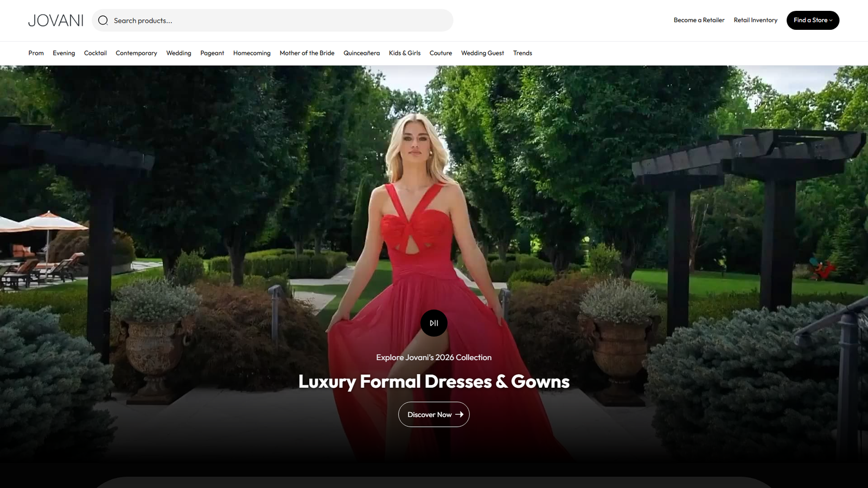Screen dimensions: 868x488
Task: Click the search products input field
Action: click(x=271, y=20)
